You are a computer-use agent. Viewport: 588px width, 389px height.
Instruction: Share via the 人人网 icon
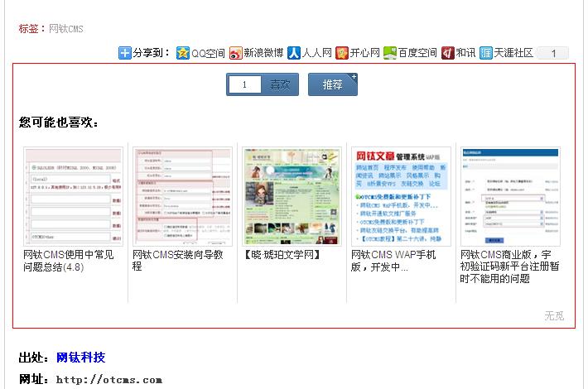point(294,53)
